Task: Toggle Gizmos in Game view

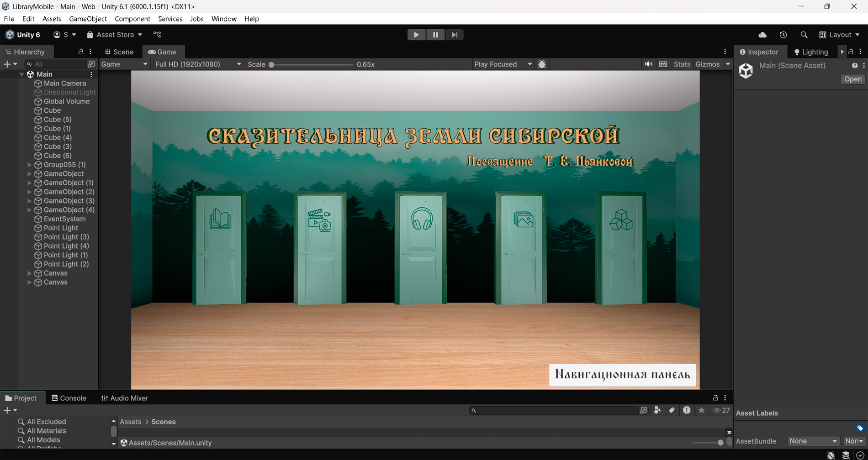Action: pos(707,64)
